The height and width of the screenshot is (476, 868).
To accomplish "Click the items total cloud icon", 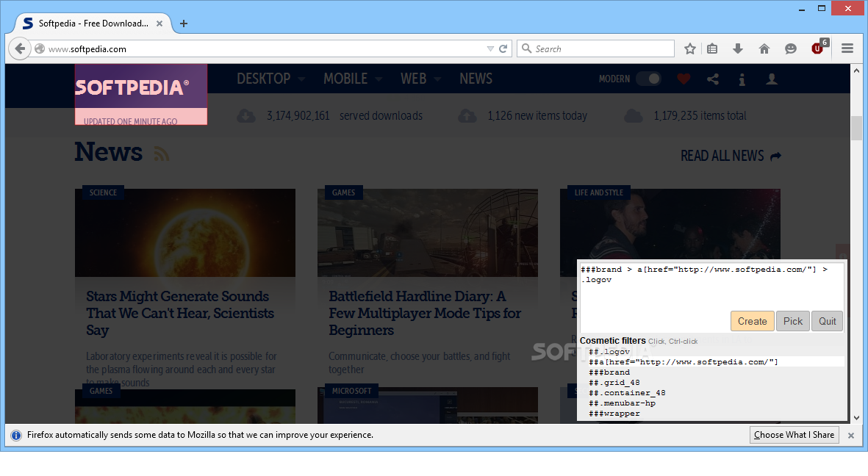I will click(634, 115).
